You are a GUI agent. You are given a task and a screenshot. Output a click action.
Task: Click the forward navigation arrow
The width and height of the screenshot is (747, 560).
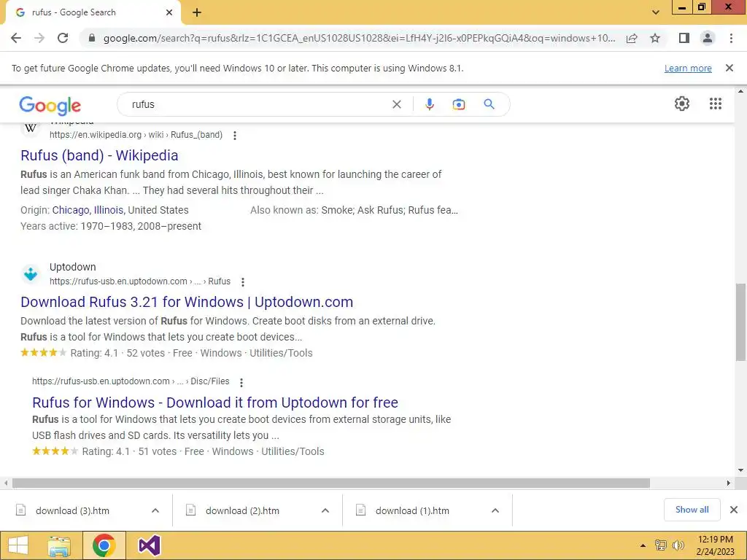click(x=39, y=38)
